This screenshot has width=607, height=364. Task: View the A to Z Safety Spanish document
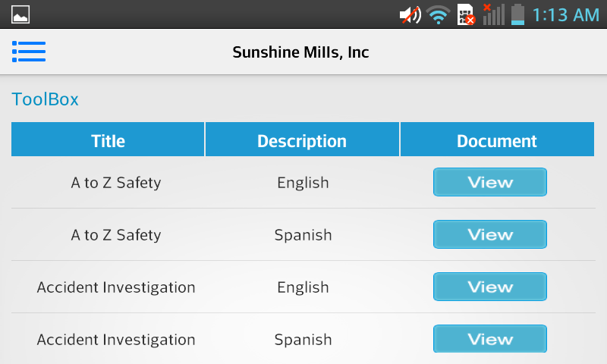(489, 234)
